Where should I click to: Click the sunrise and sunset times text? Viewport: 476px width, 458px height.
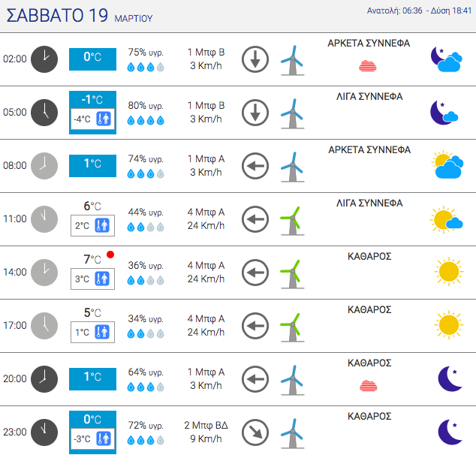(419, 11)
